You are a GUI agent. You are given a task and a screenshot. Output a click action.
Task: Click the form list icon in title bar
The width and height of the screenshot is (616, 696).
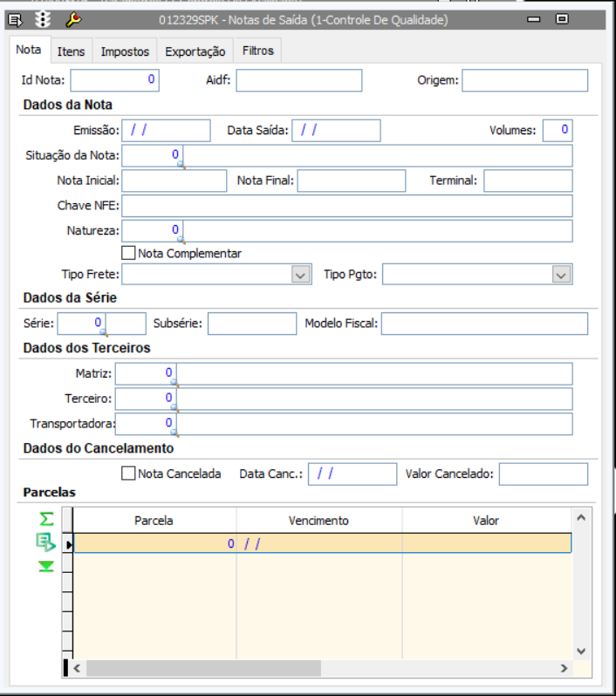[x=15, y=20]
